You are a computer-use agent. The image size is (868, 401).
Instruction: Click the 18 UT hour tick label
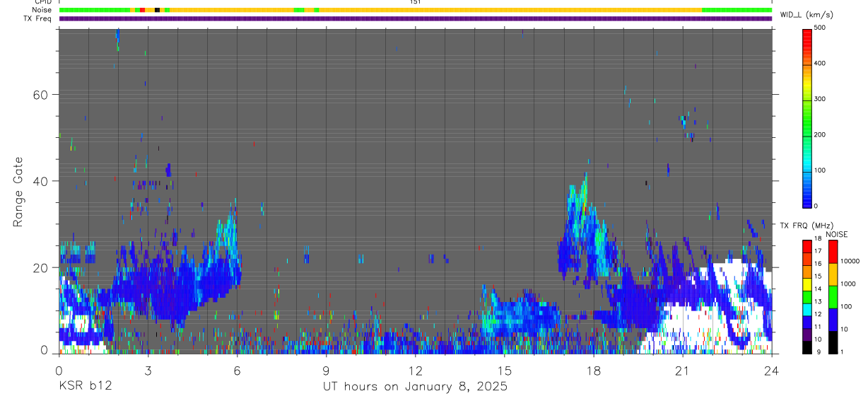point(593,371)
